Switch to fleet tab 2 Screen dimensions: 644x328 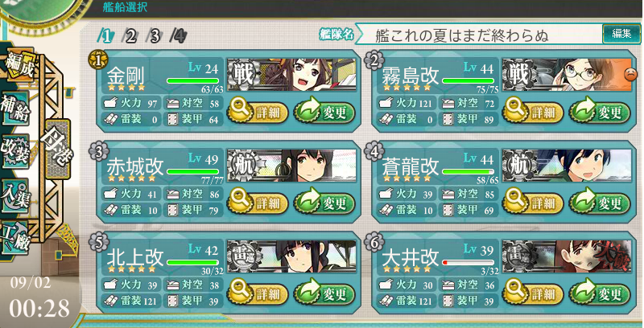130,36
